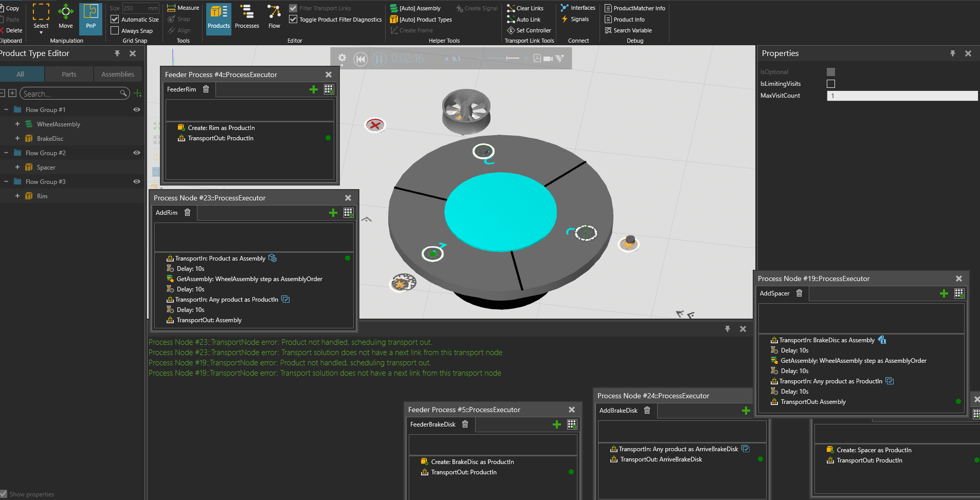Hide Flow Group #1 with eye icon
The width and height of the screenshot is (980, 500).
coord(137,109)
